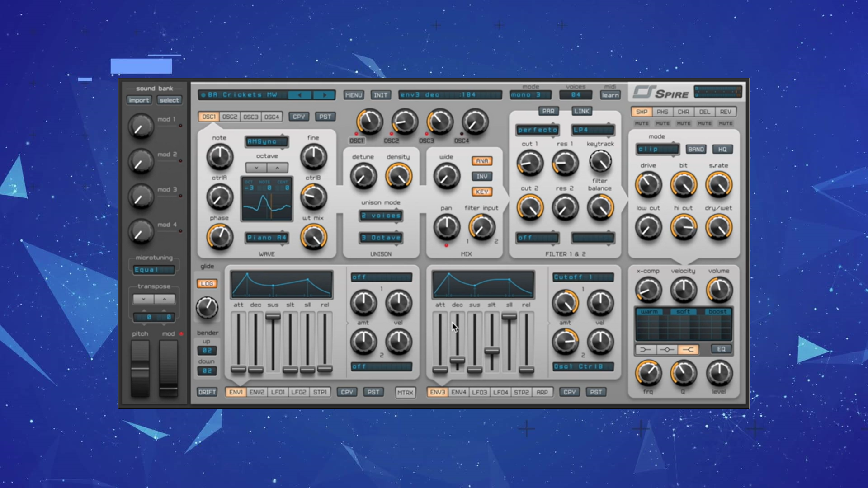Click the OSC2 level knob
Screen dimensions: 868x488
click(405, 122)
